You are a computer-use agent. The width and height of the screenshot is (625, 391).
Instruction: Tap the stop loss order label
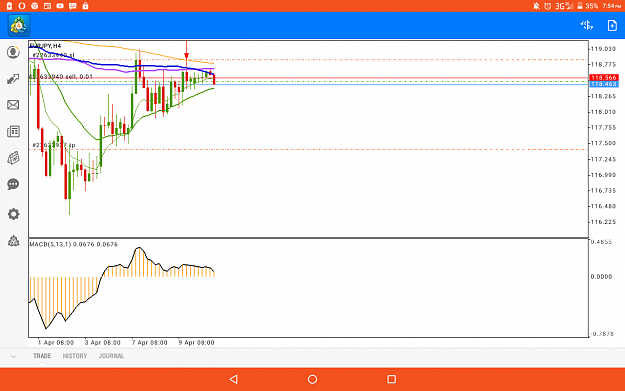[53, 55]
